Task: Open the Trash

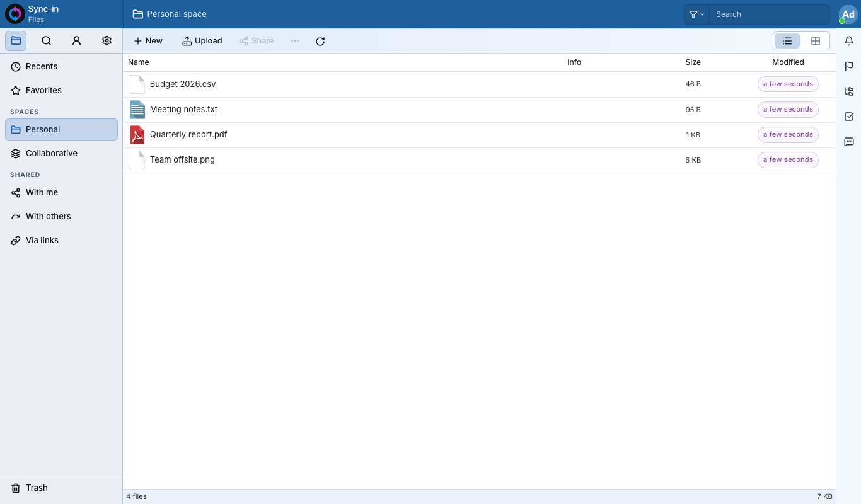Action: coord(61,488)
